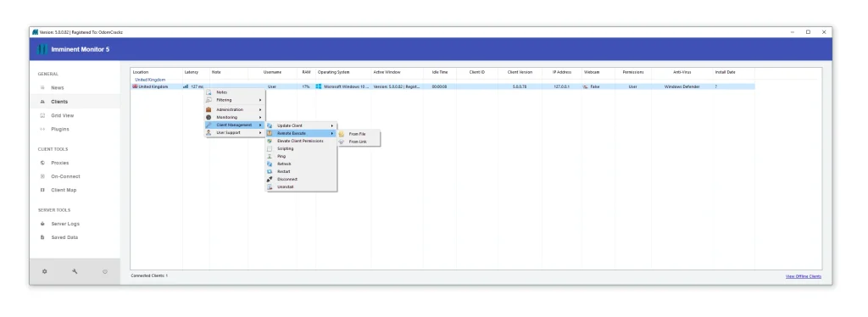Click the 17% RAM value

coord(306,86)
